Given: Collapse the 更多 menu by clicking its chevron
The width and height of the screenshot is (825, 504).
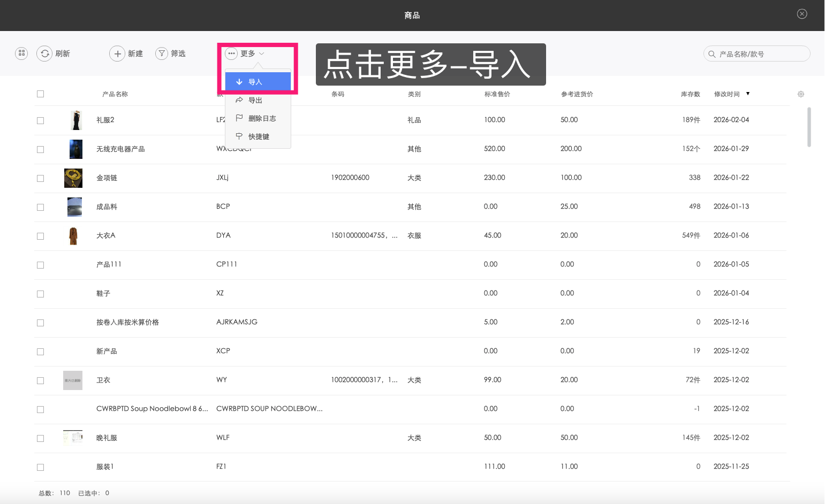Looking at the screenshot, I should 262,54.
